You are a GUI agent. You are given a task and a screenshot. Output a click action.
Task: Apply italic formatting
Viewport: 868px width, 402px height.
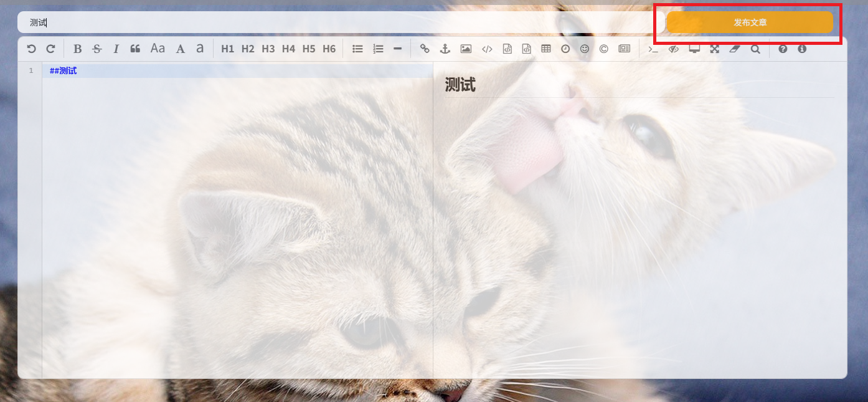pos(116,49)
